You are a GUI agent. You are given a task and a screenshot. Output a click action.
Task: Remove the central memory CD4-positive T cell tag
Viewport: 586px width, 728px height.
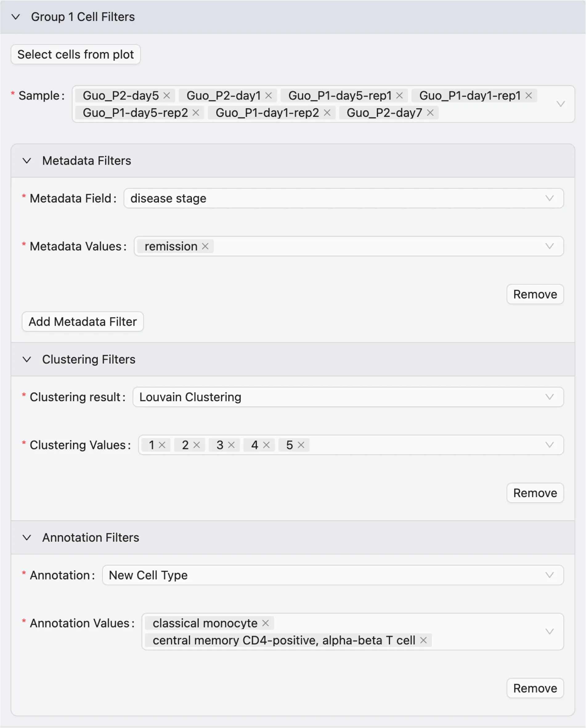coord(423,640)
